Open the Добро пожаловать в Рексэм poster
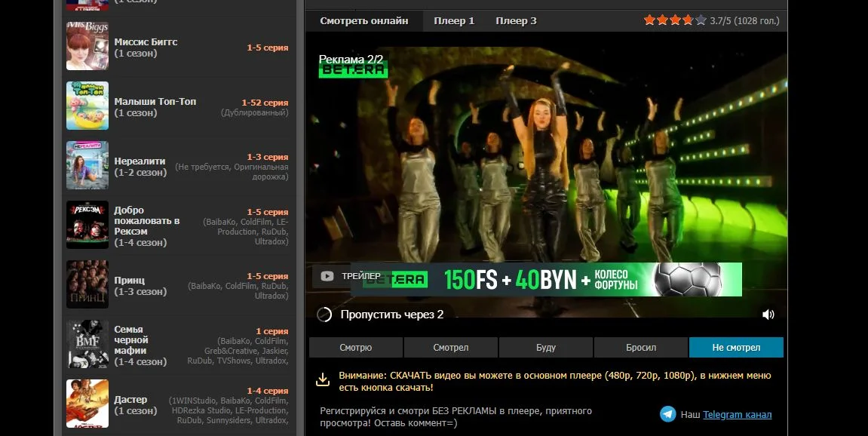The width and height of the screenshot is (868, 436). 87,224
